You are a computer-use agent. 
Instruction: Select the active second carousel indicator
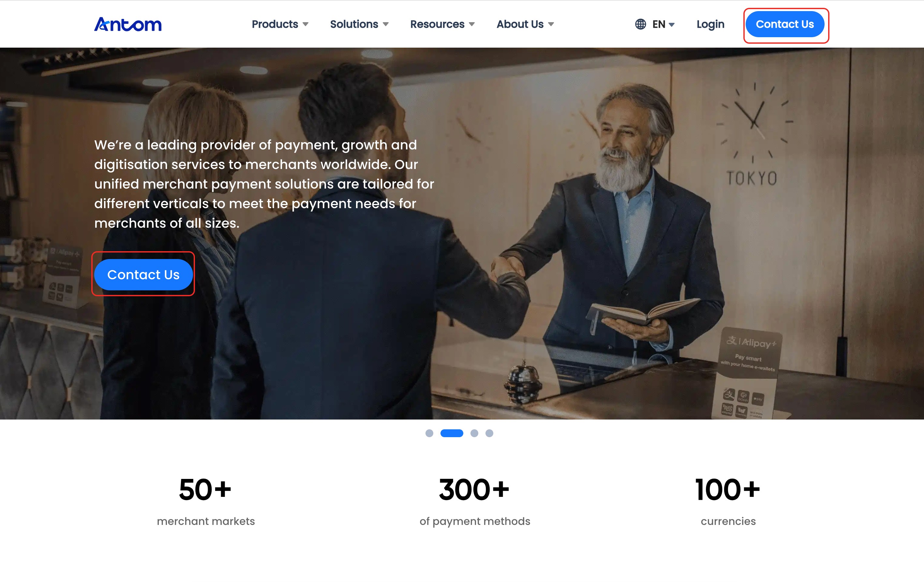pos(452,433)
